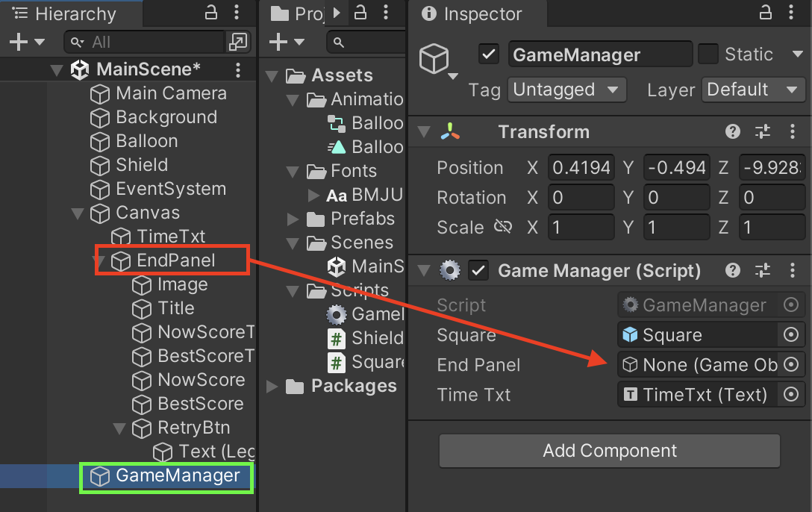Select TimeTxt object in Hierarchy

click(158, 237)
